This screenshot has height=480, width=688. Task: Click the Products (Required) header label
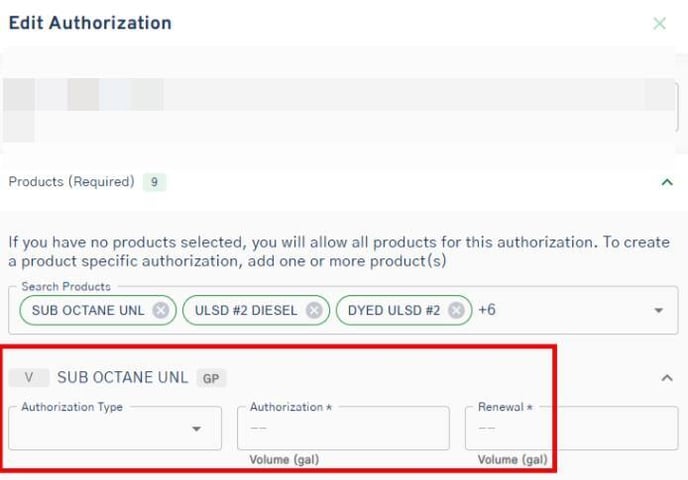pos(71,182)
